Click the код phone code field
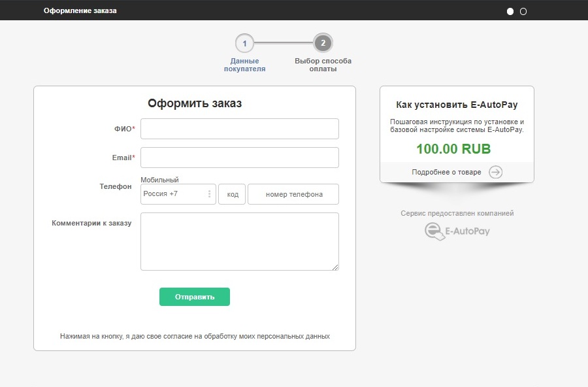 click(232, 194)
